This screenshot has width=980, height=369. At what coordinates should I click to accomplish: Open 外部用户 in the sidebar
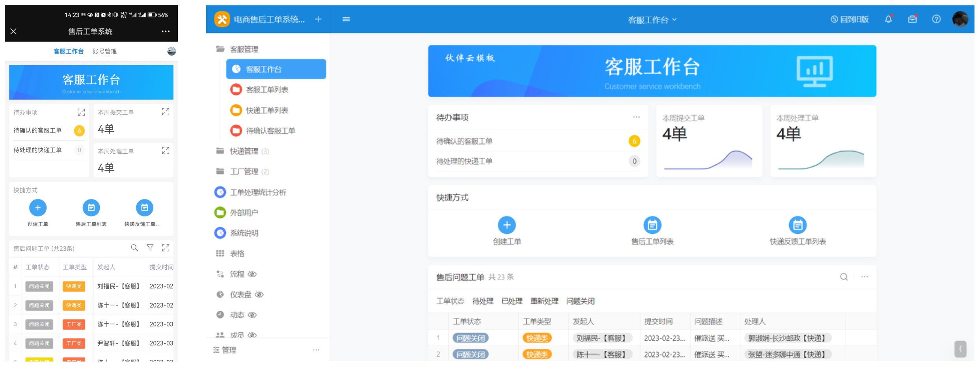(x=236, y=212)
